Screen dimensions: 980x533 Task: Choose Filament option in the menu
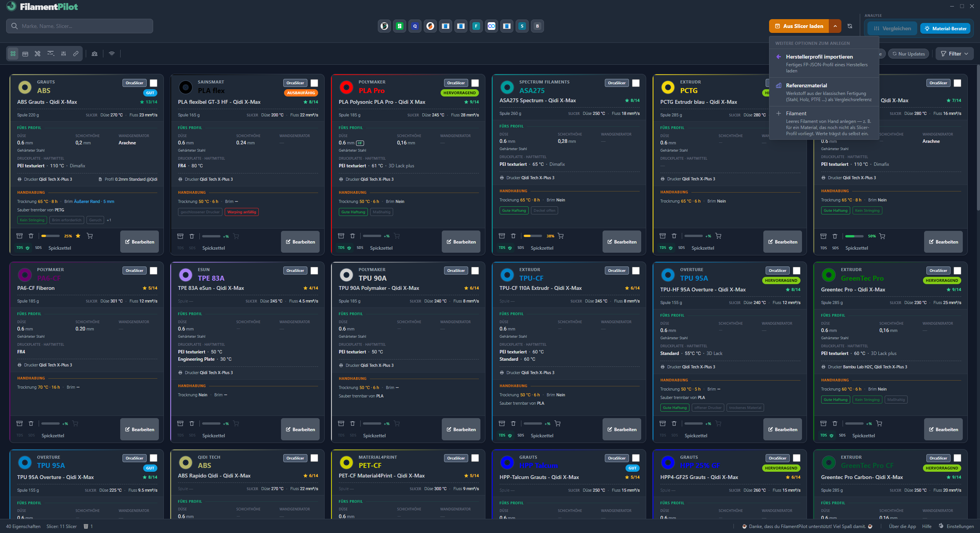pyautogui.click(x=824, y=123)
